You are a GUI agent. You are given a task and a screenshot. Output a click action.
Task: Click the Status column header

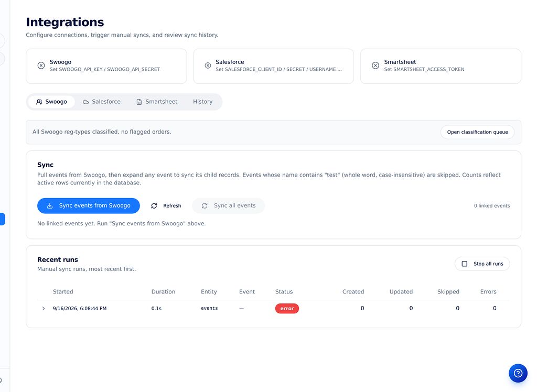pos(284,292)
